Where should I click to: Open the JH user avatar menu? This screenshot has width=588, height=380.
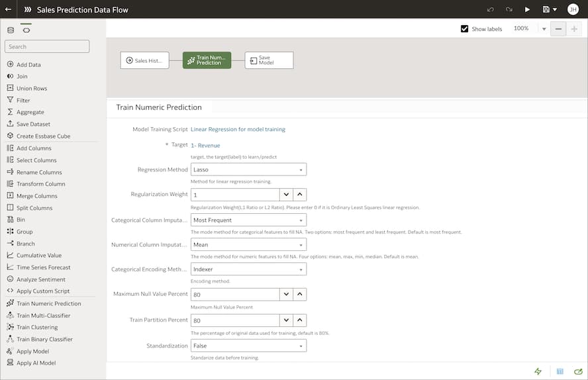[x=573, y=10]
